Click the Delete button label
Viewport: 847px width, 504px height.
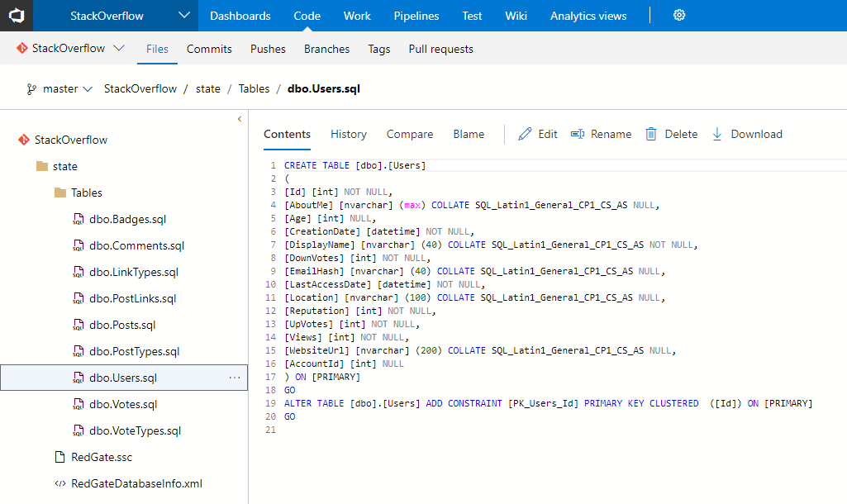coord(681,134)
